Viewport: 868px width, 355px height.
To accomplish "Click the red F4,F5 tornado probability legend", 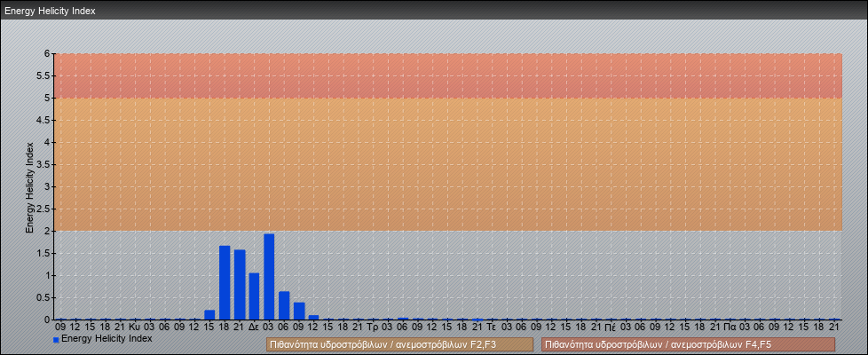I will click(688, 344).
